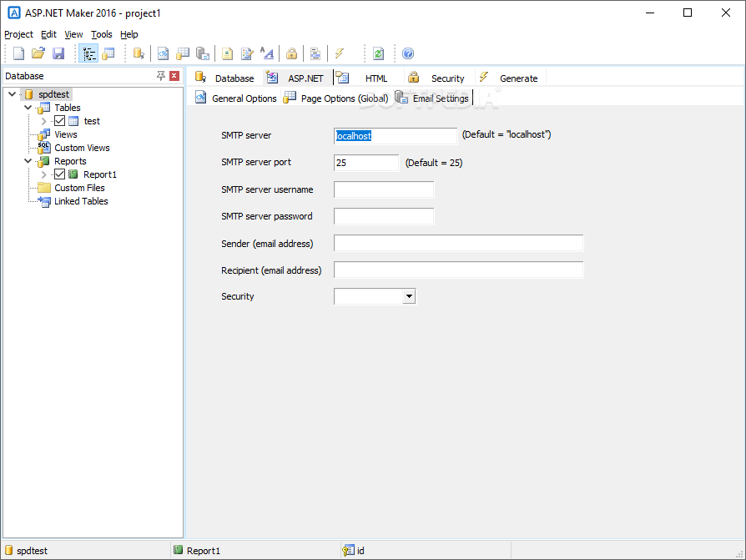Save the project with the floppy disk icon

(x=58, y=53)
